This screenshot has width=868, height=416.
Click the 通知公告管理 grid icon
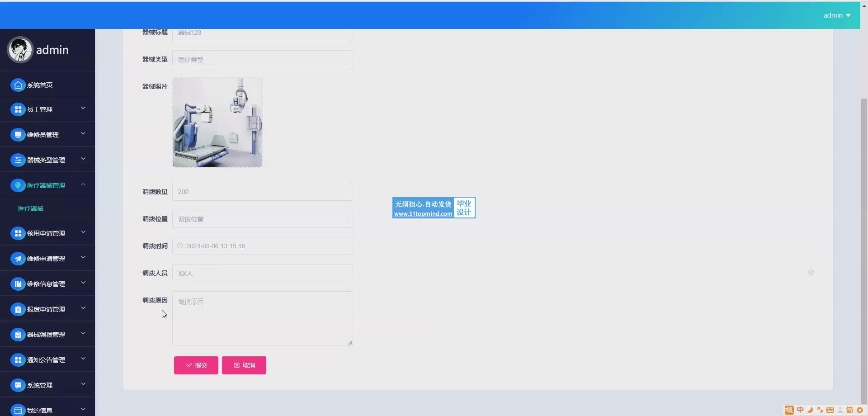click(18, 360)
